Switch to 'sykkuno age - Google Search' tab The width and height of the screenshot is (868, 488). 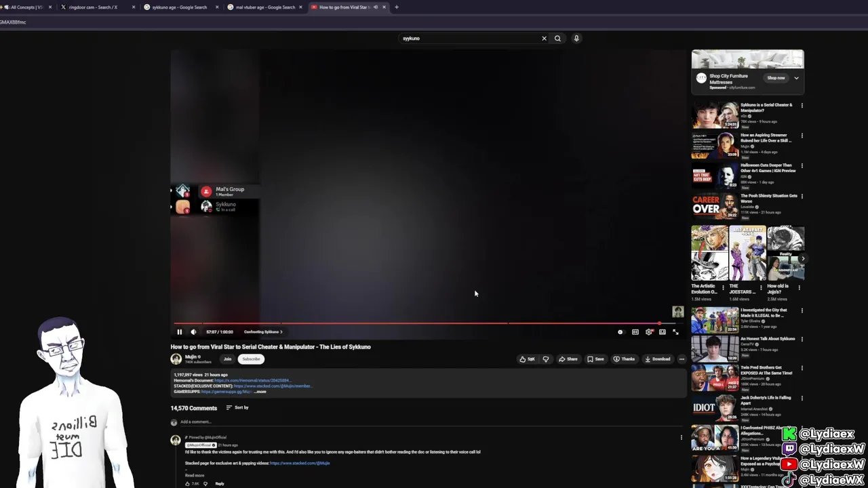pos(180,7)
